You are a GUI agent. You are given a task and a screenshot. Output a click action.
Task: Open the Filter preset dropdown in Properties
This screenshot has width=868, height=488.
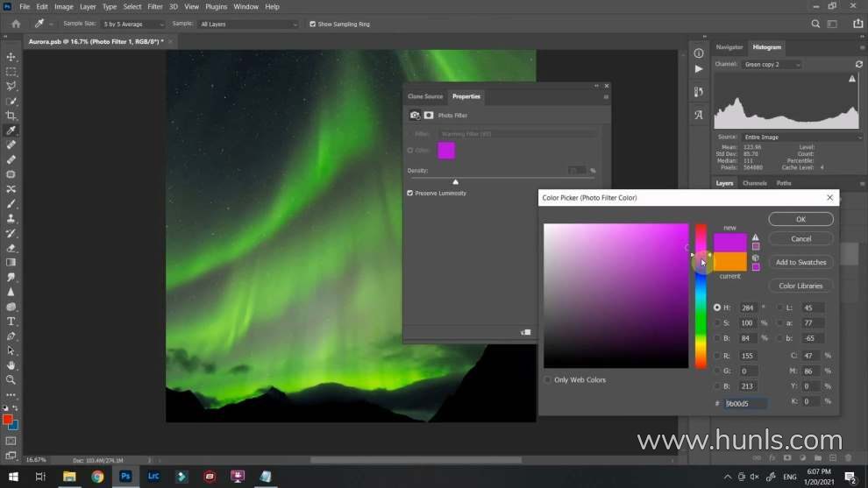[517, 134]
